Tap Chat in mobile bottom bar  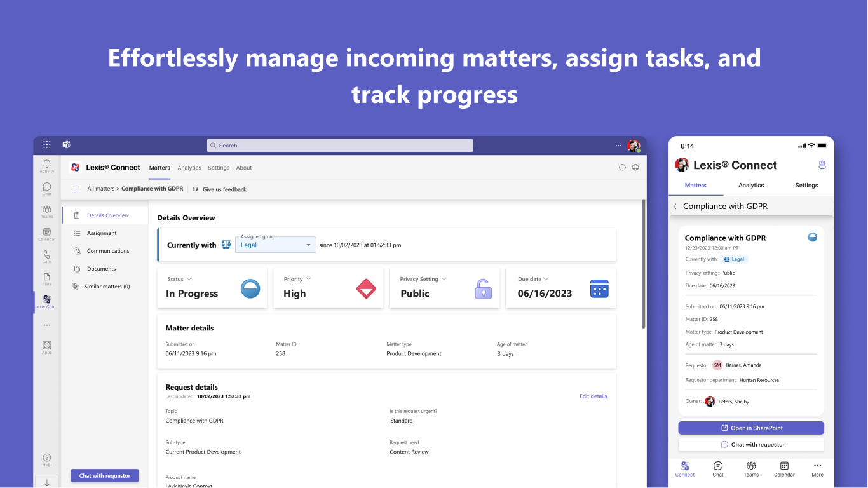[718, 470]
